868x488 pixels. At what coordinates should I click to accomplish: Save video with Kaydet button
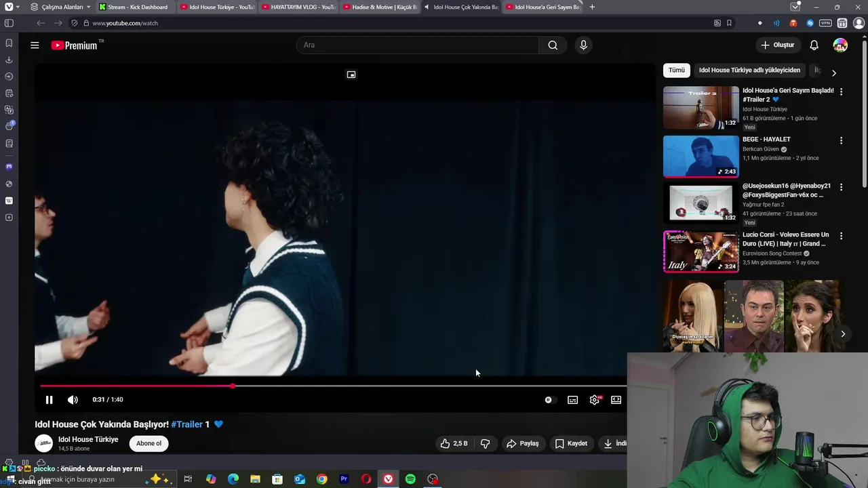point(571,443)
